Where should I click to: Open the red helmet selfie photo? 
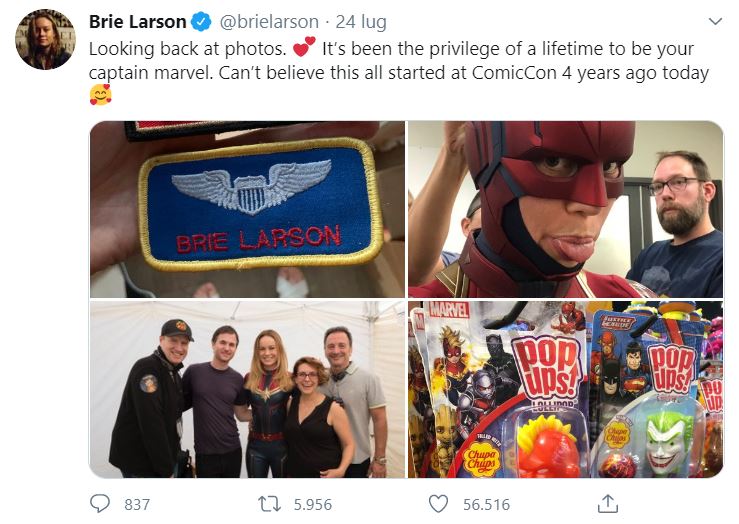pyautogui.click(x=566, y=209)
